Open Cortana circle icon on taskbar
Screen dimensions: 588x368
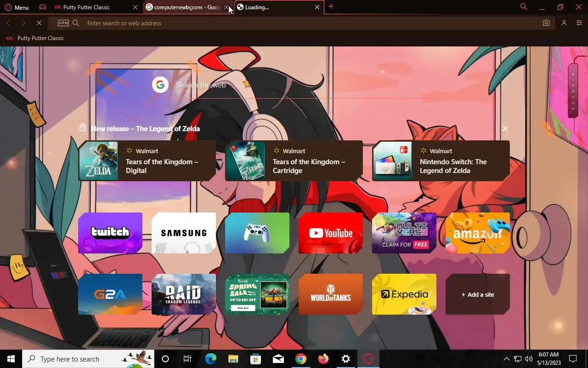click(x=165, y=359)
